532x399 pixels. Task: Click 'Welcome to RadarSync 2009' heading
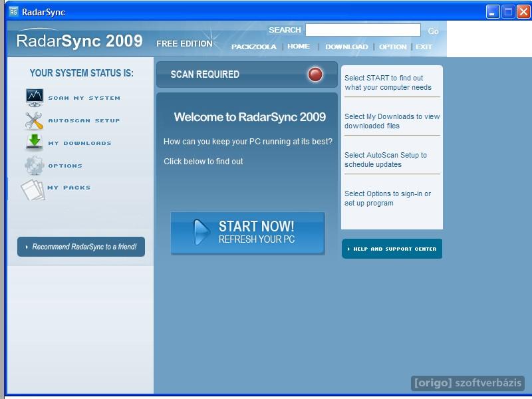pyautogui.click(x=250, y=117)
